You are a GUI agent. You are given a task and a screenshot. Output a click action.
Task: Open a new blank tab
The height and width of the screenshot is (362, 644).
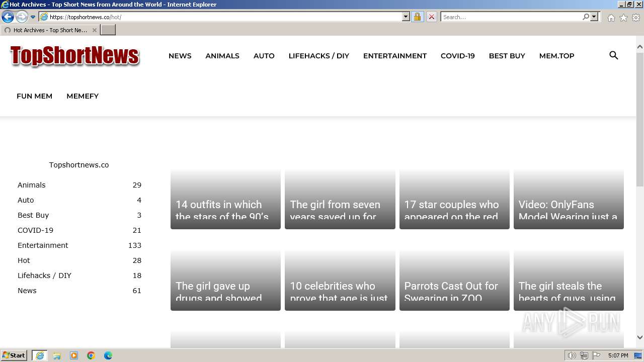coord(108,30)
